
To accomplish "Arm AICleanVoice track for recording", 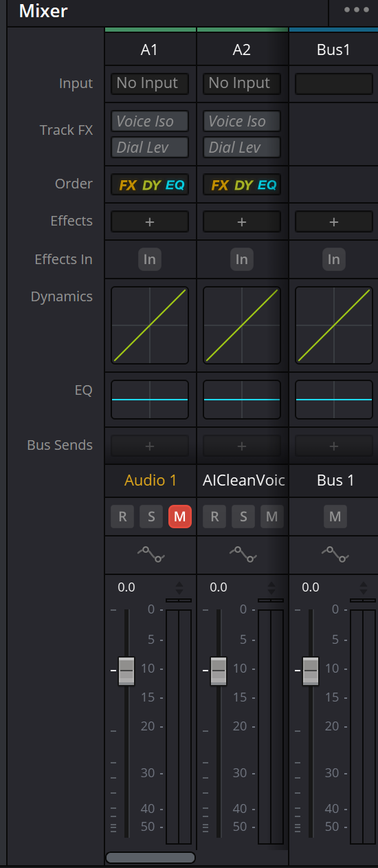I will pyautogui.click(x=214, y=517).
